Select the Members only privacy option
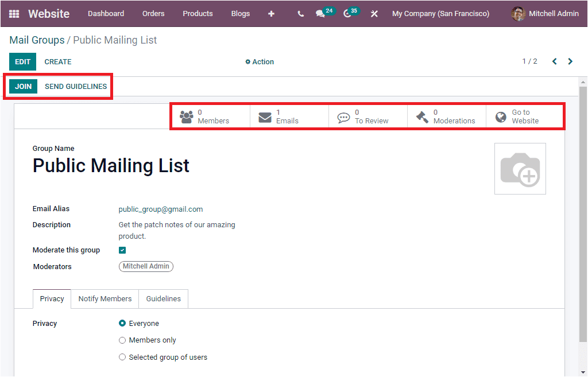The image size is (588, 377). point(122,340)
